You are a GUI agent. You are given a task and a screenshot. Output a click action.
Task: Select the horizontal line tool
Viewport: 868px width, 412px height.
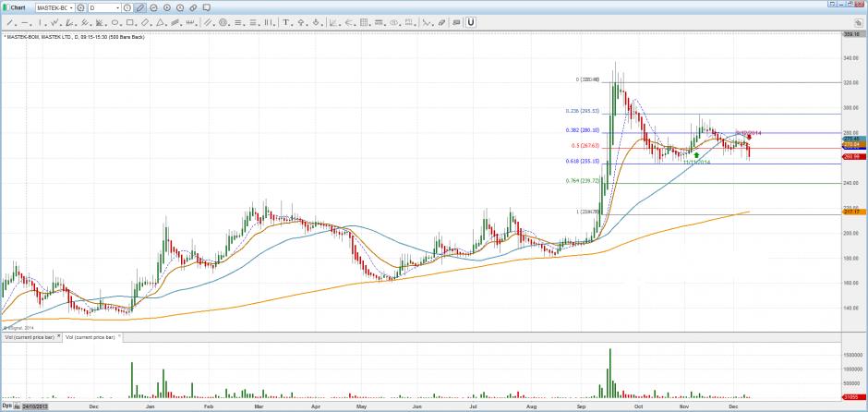point(24,23)
